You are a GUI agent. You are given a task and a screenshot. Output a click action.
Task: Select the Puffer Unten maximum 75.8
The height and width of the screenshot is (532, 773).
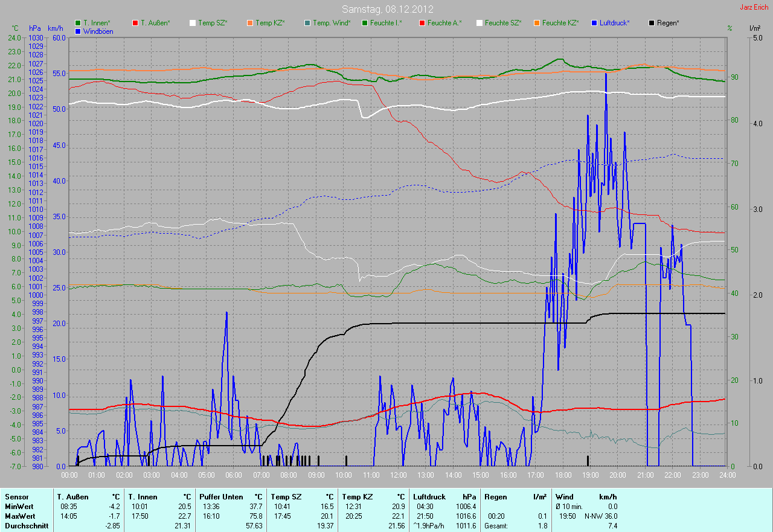point(256,516)
